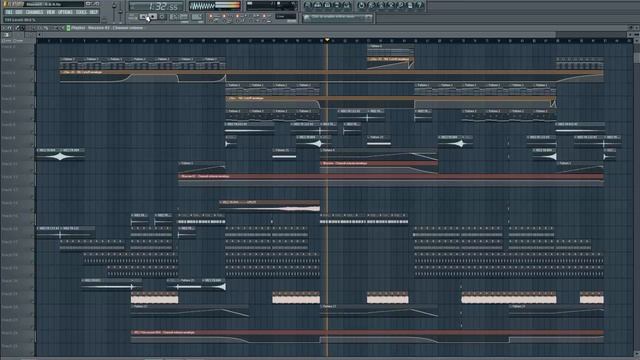
Task: Open the playlist view shortcut icon
Action: [x=308, y=5]
